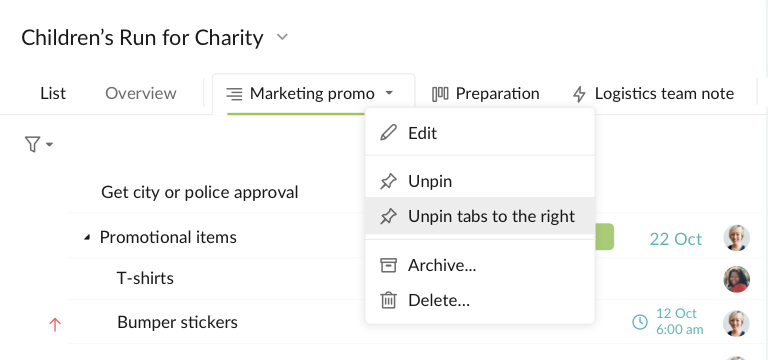Click the pencil icon beside Edit
This screenshot has height=360, width=768.
point(388,133)
